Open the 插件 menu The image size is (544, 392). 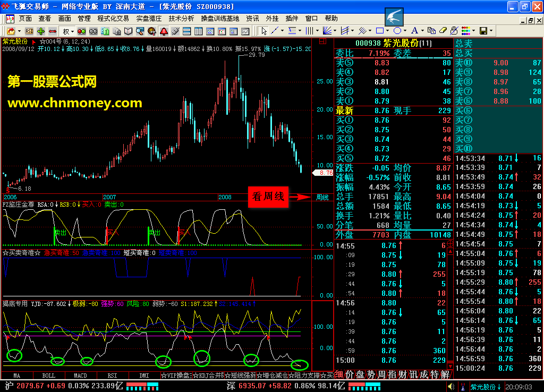pyautogui.click(x=292, y=19)
